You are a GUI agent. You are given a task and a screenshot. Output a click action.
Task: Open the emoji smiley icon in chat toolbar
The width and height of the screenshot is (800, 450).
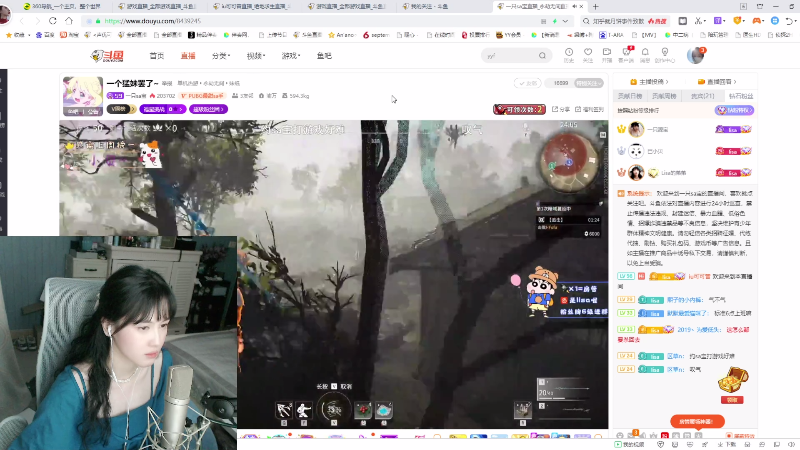pyautogui.click(x=620, y=436)
